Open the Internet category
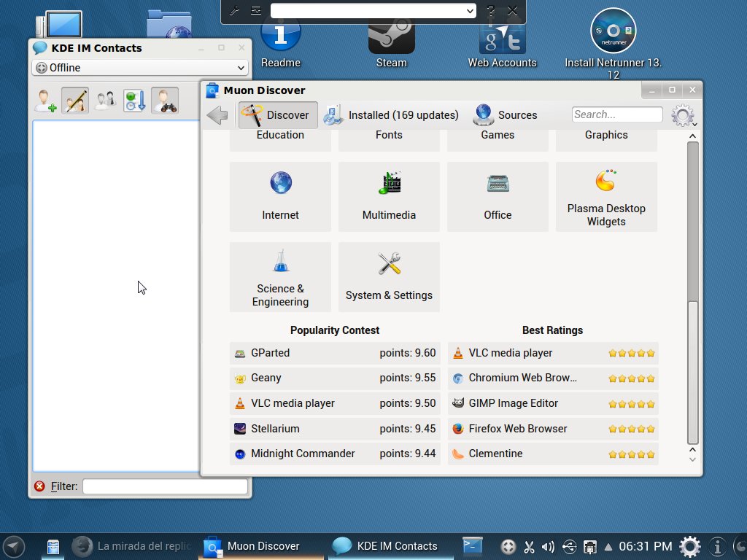This screenshot has height=560, width=747. tap(280, 197)
